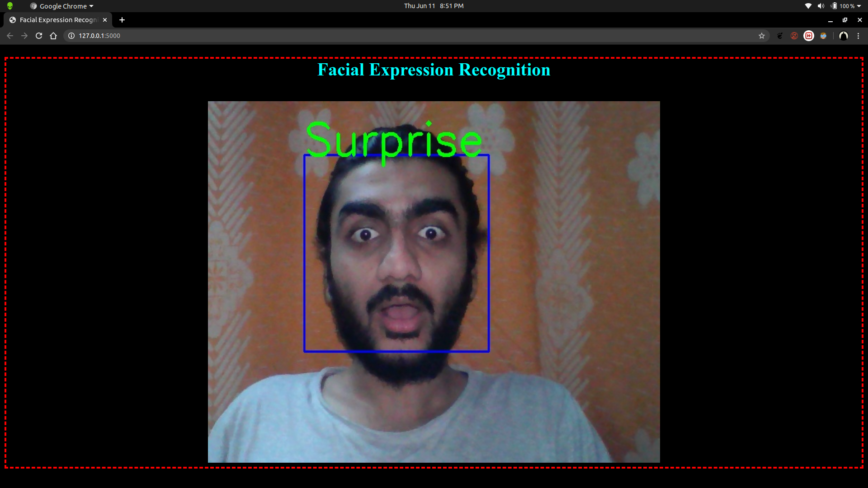Click the webcam video feed image
Image resolution: width=868 pixels, height=488 pixels.
click(x=434, y=282)
